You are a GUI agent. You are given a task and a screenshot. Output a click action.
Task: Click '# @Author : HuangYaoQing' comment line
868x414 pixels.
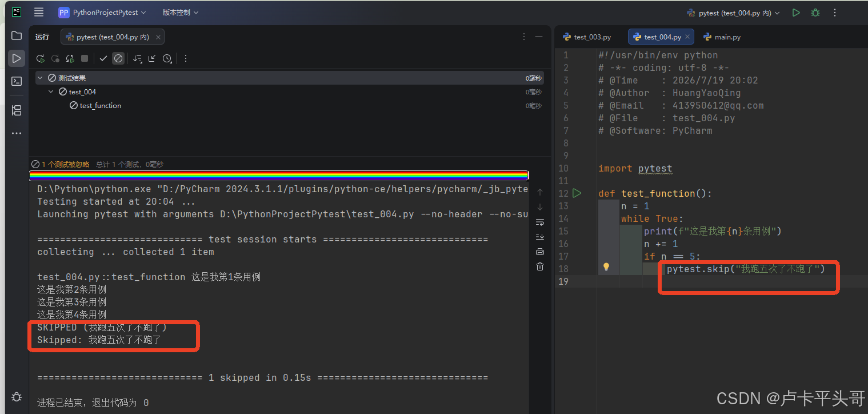point(670,93)
